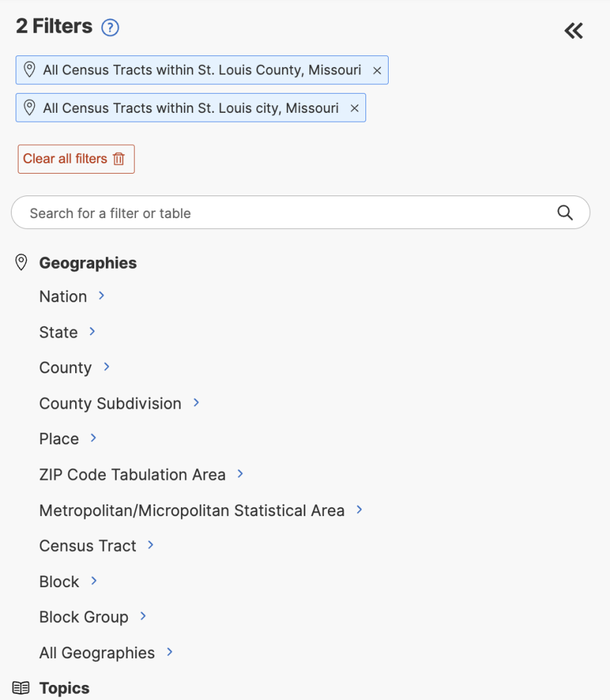Expand the Census Tract geography option
This screenshot has height=700, width=610.
[x=88, y=546]
